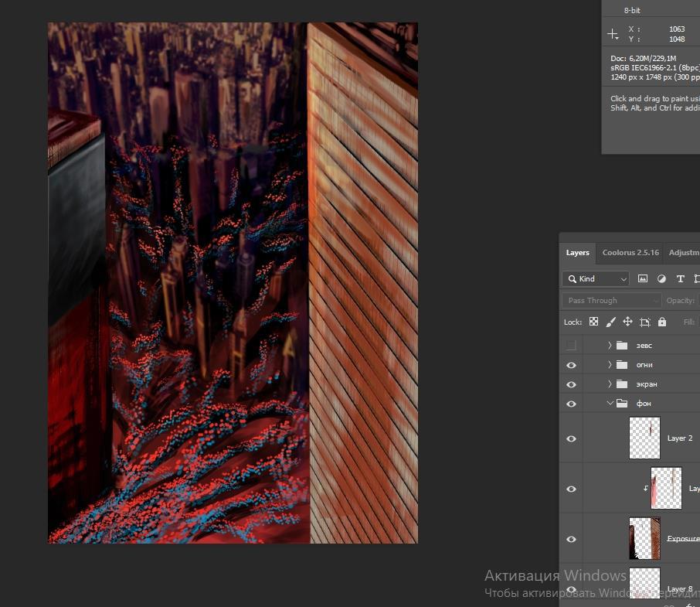This screenshot has height=607, width=700.
Task: Click the lock all padlock icon
Action: click(661, 322)
